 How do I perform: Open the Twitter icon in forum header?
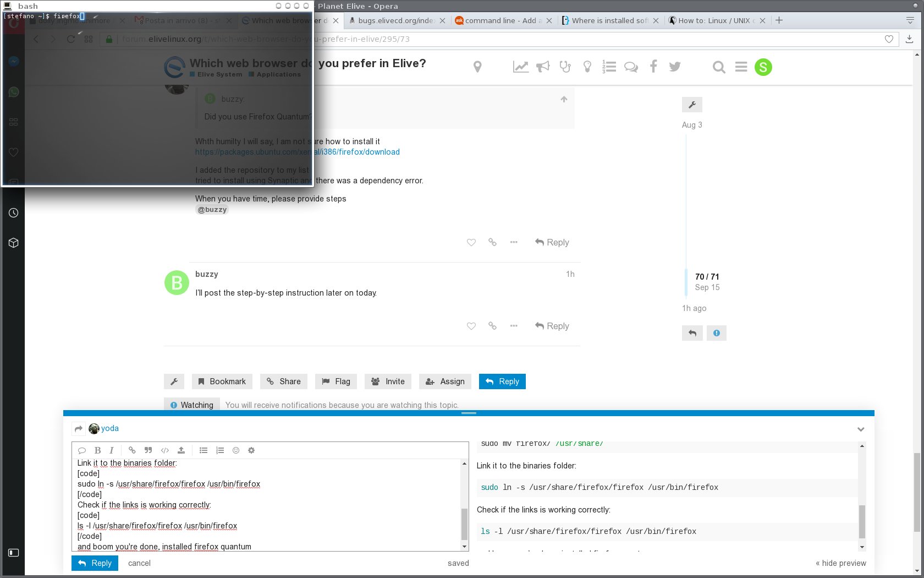point(675,67)
